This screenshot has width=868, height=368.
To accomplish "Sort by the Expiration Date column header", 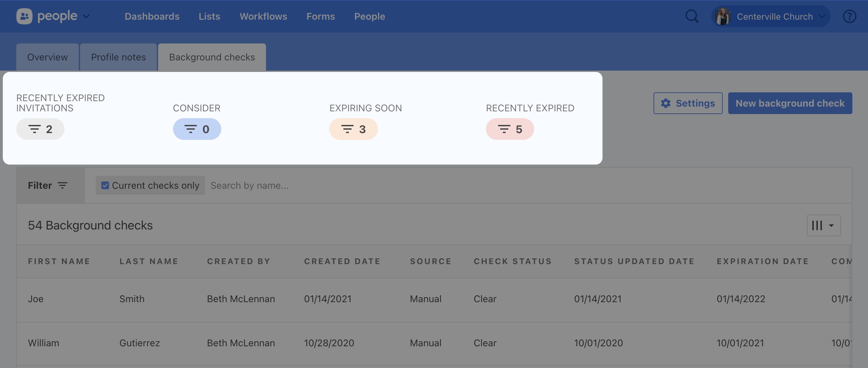I will coord(762,261).
